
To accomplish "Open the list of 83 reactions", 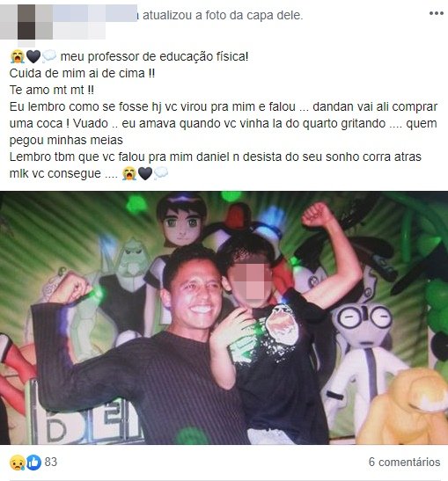I will tap(51, 462).
